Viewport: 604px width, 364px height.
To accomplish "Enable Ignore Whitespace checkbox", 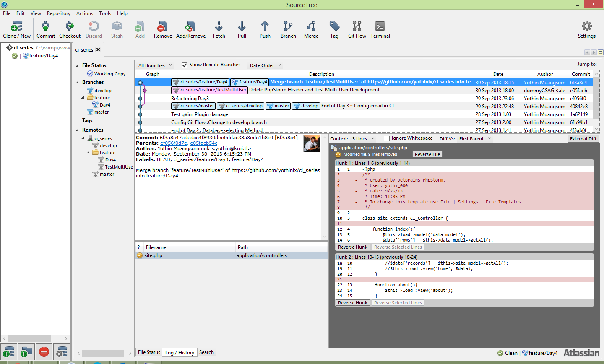I will pyautogui.click(x=387, y=138).
